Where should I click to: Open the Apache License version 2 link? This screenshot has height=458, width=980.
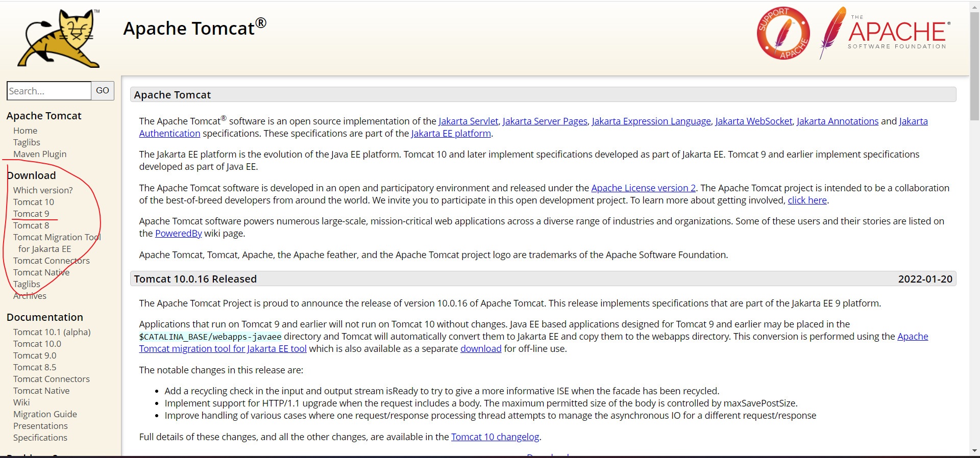644,188
